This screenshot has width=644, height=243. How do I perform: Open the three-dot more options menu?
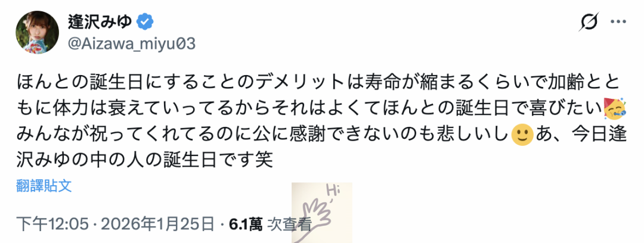tap(618, 22)
